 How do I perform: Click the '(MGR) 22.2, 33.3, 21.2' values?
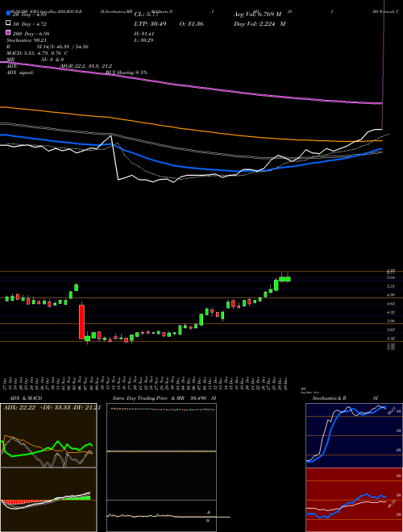pos(85,66)
